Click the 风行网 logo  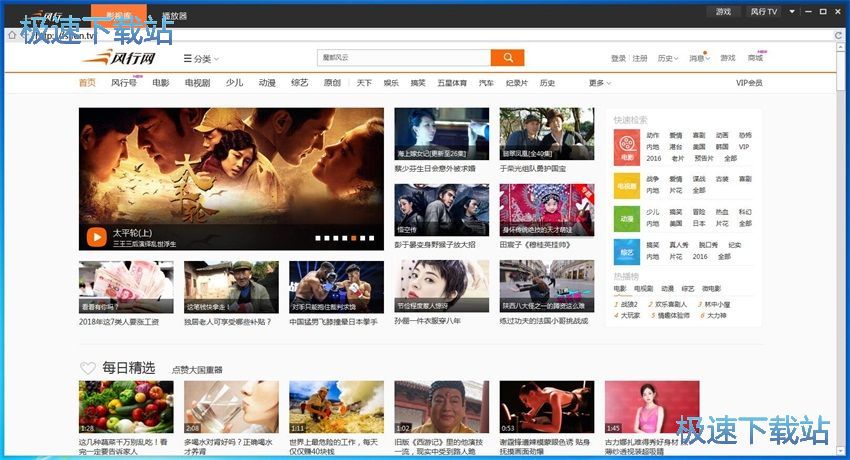[x=119, y=57]
